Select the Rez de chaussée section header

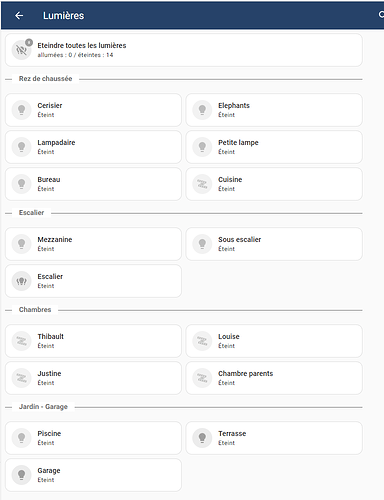click(x=45, y=79)
